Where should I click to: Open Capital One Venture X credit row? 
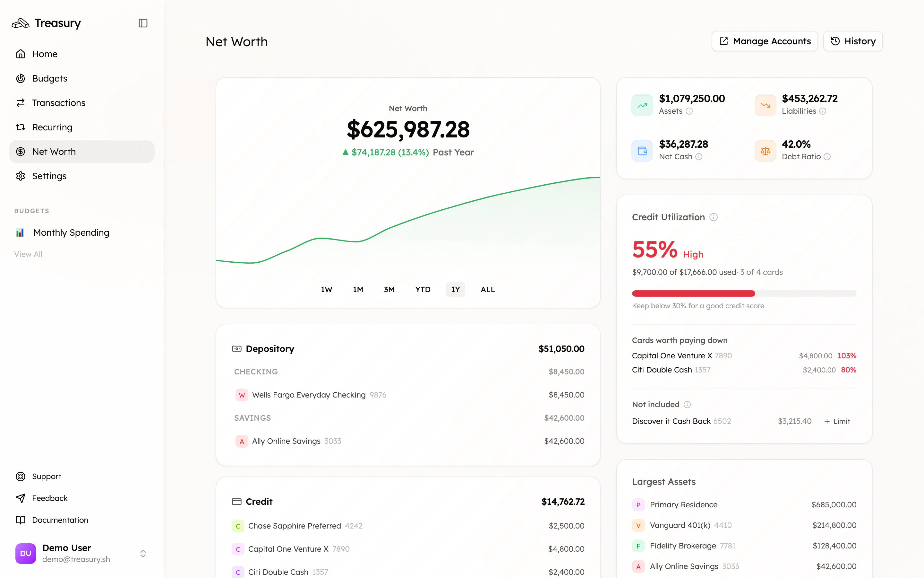[x=408, y=549]
